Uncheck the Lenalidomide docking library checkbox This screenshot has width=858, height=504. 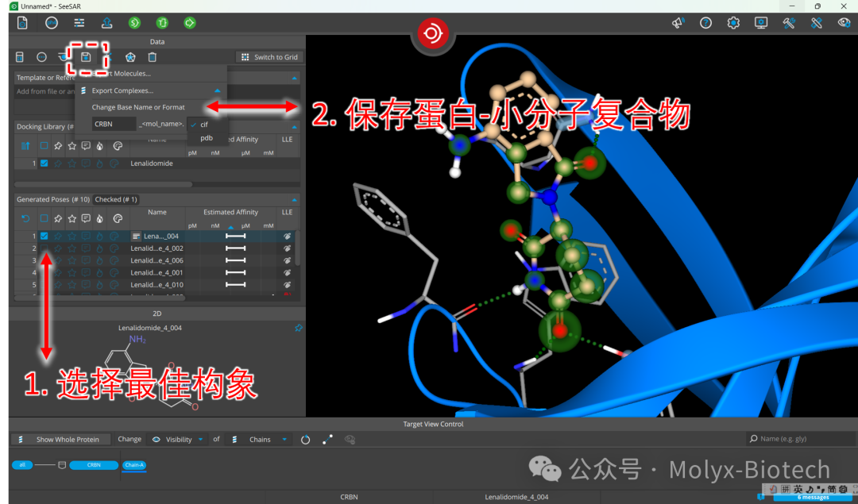pos(44,164)
